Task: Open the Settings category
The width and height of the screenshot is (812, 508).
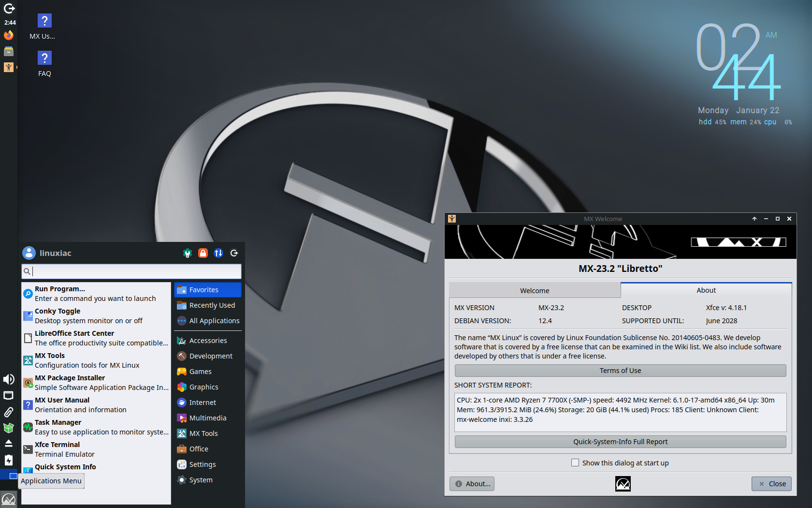Action: [208, 464]
